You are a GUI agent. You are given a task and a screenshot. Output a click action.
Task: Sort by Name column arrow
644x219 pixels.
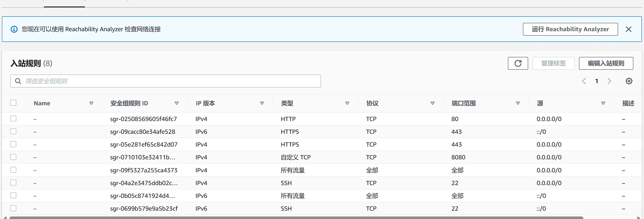(91, 103)
